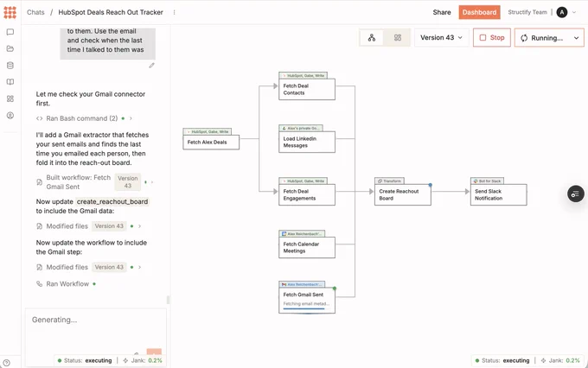Click the blue dot on Reachout Board node
The width and height of the screenshot is (588, 368).
click(430, 185)
